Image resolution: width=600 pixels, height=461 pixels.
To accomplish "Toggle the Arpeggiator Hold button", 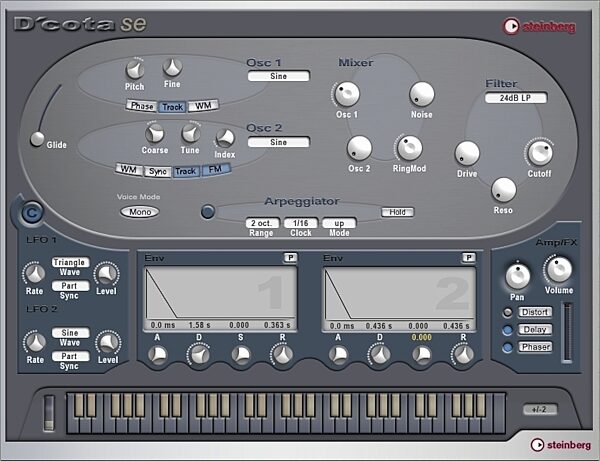I will (398, 212).
